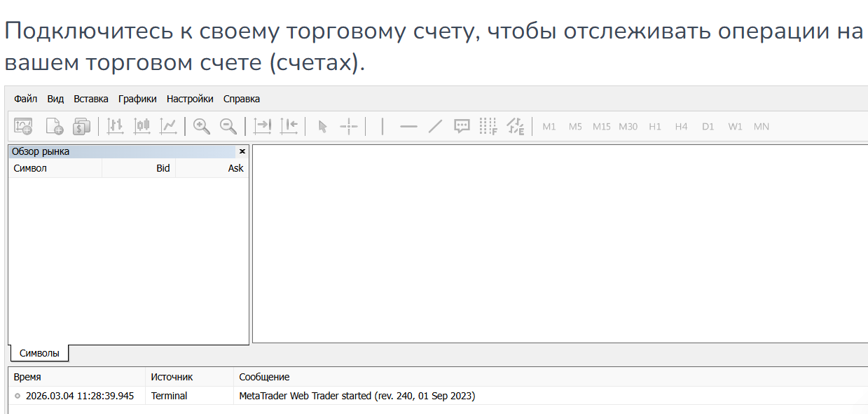Select the trendline drawing tool
The height and width of the screenshot is (414, 868).
point(435,126)
